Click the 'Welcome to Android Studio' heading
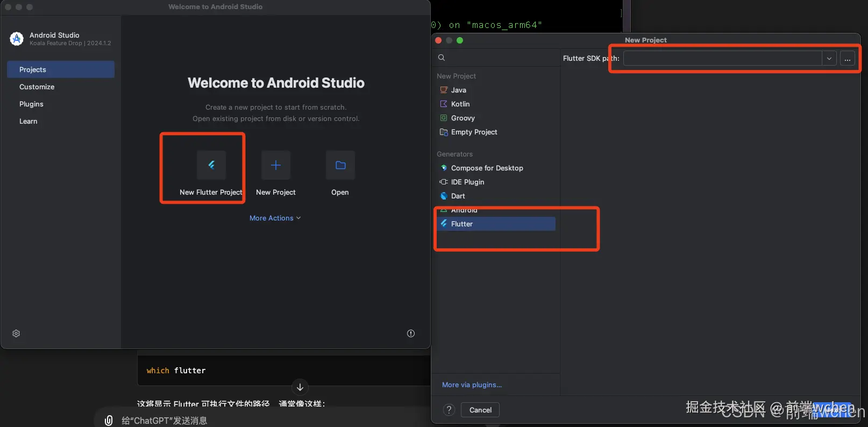Screen dimensions: 868x427 tap(276, 83)
